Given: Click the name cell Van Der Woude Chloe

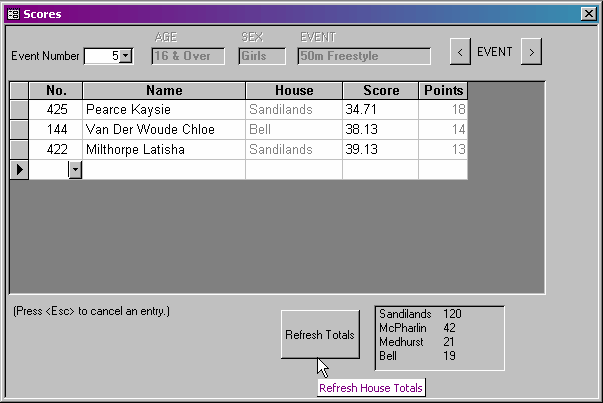Looking at the screenshot, I should point(164,129).
